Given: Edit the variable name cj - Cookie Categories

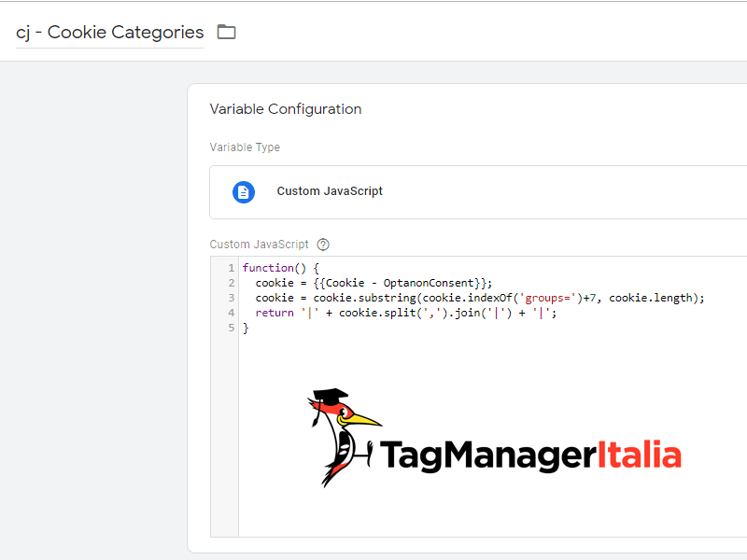Looking at the screenshot, I should click(x=109, y=33).
